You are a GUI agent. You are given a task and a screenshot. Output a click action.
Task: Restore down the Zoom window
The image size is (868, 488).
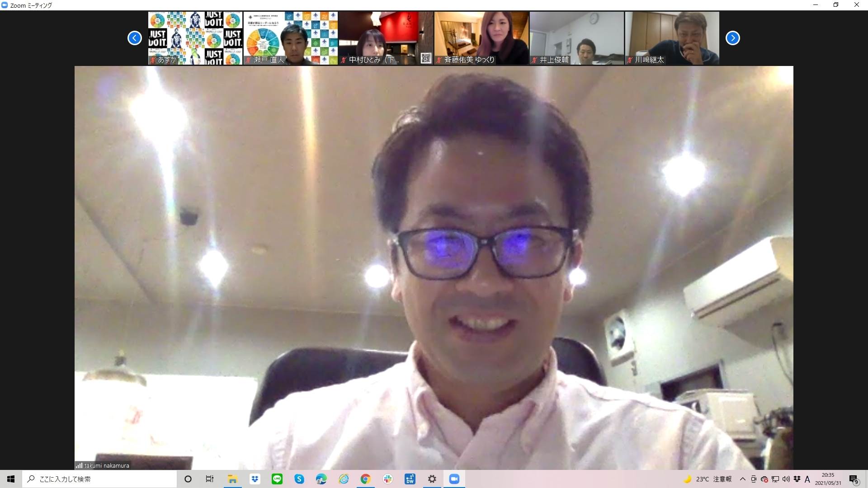(836, 5)
